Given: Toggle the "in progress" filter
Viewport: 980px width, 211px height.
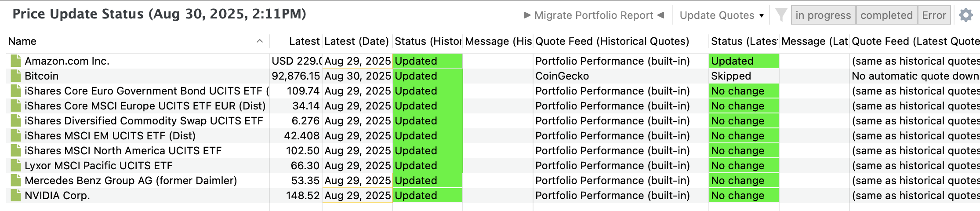Looking at the screenshot, I should [823, 15].
